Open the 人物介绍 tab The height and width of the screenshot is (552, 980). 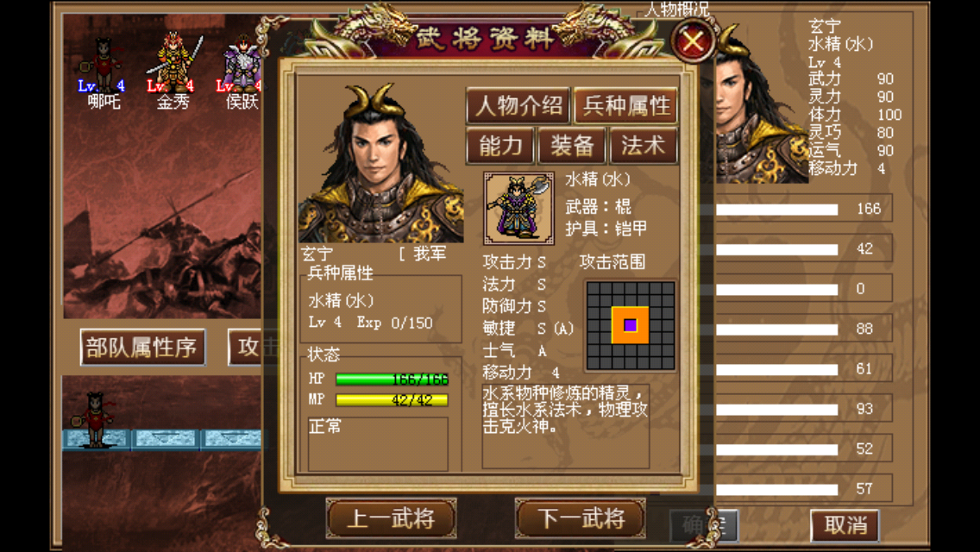tap(518, 105)
